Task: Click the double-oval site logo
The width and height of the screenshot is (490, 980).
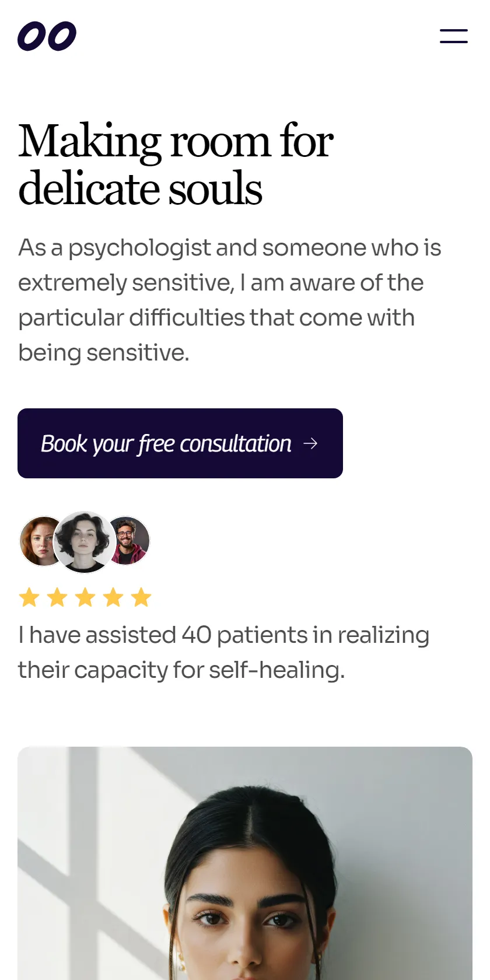Action: pos(47,36)
